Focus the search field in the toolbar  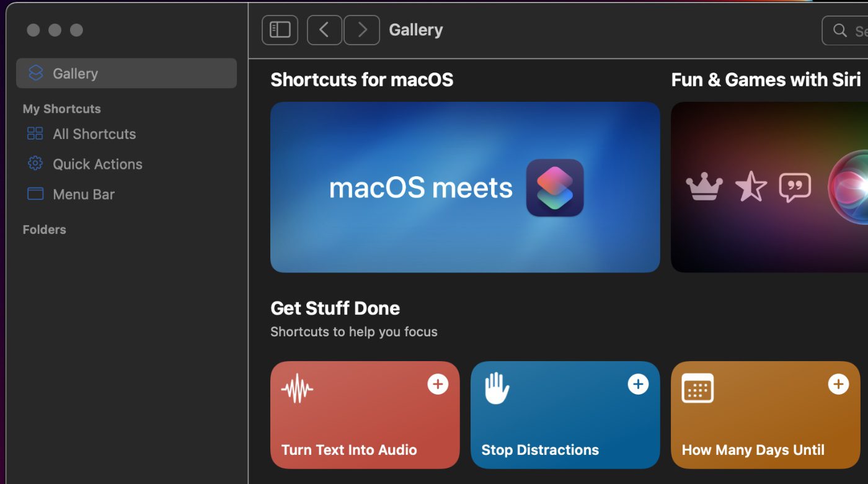845,30
